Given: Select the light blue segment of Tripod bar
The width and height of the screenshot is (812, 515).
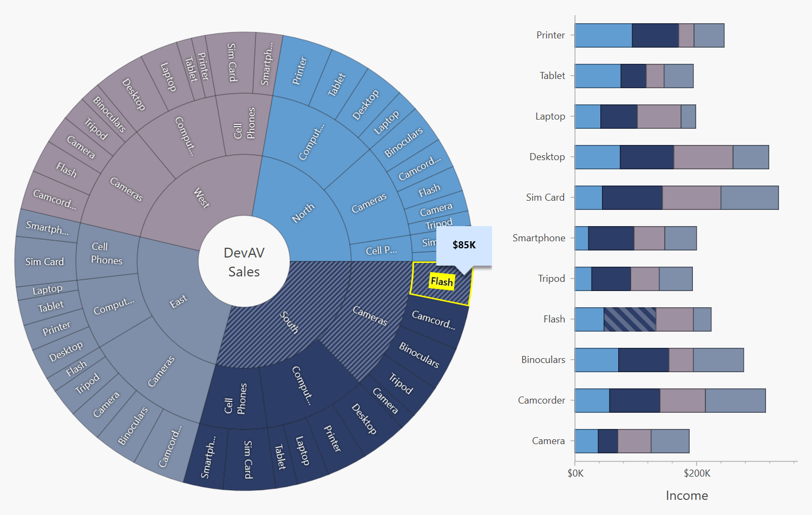Looking at the screenshot, I should [x=583, y=279].
